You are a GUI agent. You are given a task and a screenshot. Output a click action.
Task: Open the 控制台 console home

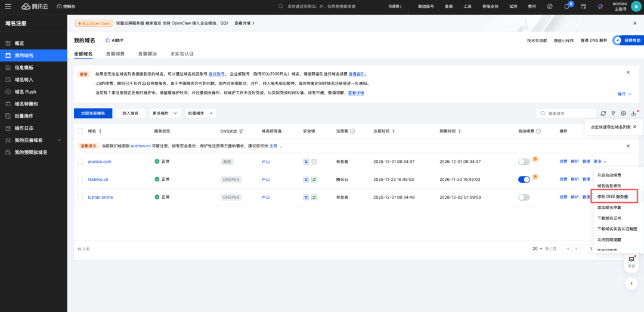pos(66,7)
